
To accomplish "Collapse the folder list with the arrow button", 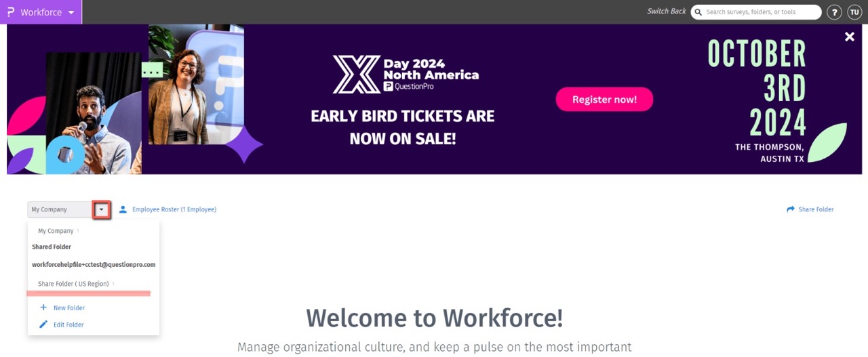I will 101,209.
